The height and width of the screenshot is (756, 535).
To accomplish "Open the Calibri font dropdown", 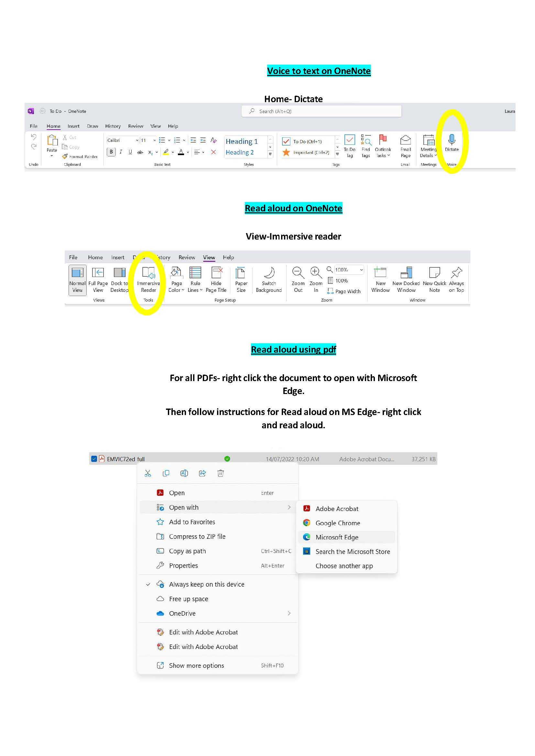I will pyautogui.click(x=137, y=140).
